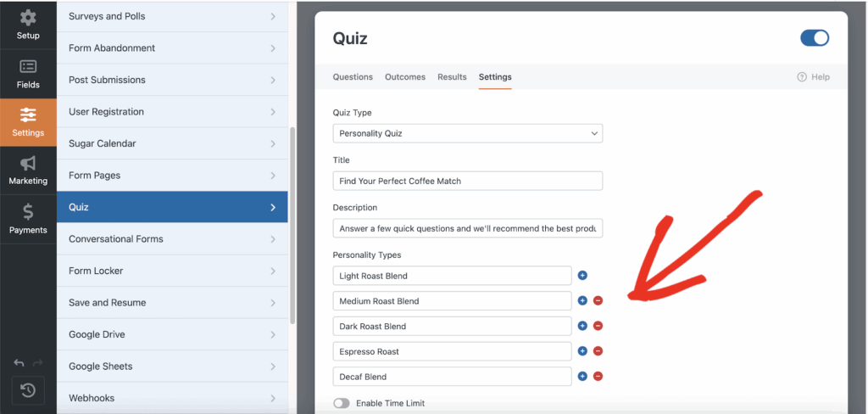Open the Help link
The width and height of the screenshot is (868, 414).
point(814,77)
